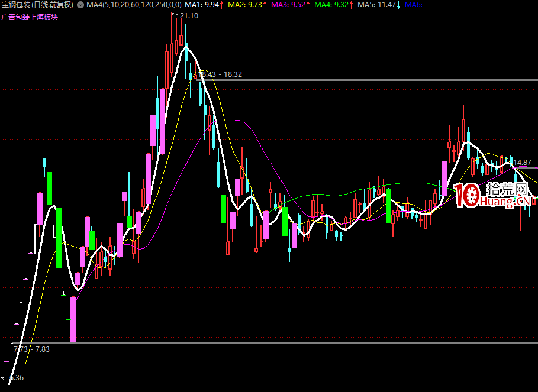Open the 广告包装上海板块 sector link
The image size is (538, 392).
pos(30,17)
